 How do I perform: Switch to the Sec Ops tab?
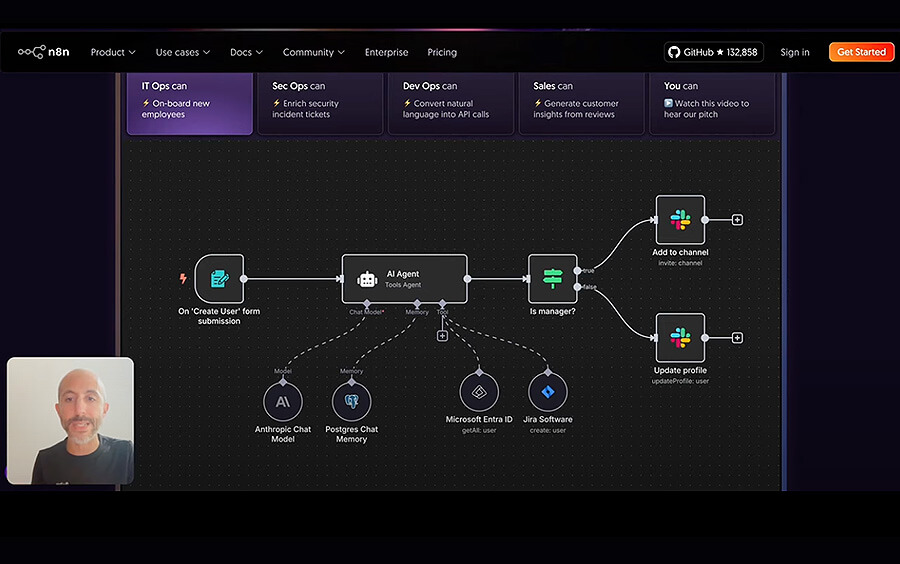(x=320, y=101)
